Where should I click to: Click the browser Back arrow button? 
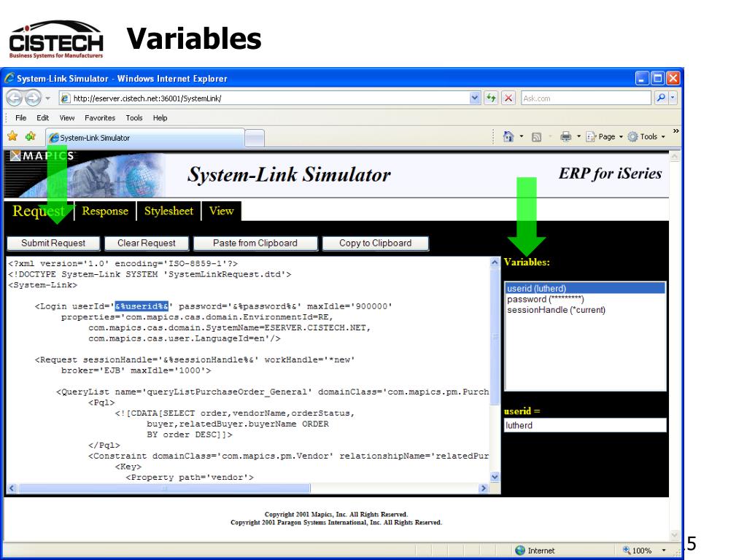(x=15, y=98)
